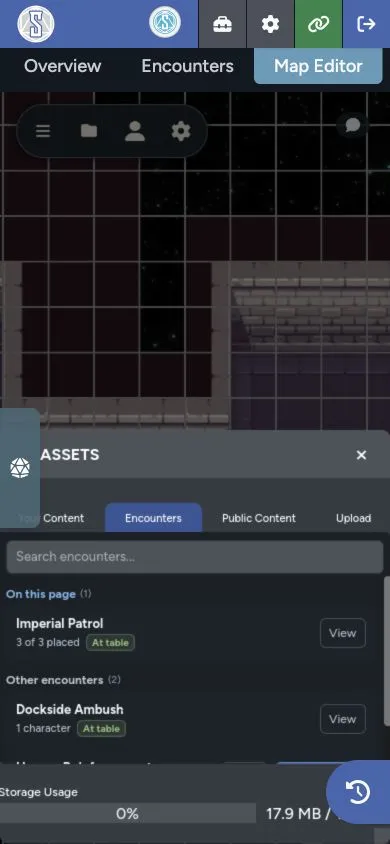
Task: Select the Map Editor tab
Action: [x=318, y=66]
